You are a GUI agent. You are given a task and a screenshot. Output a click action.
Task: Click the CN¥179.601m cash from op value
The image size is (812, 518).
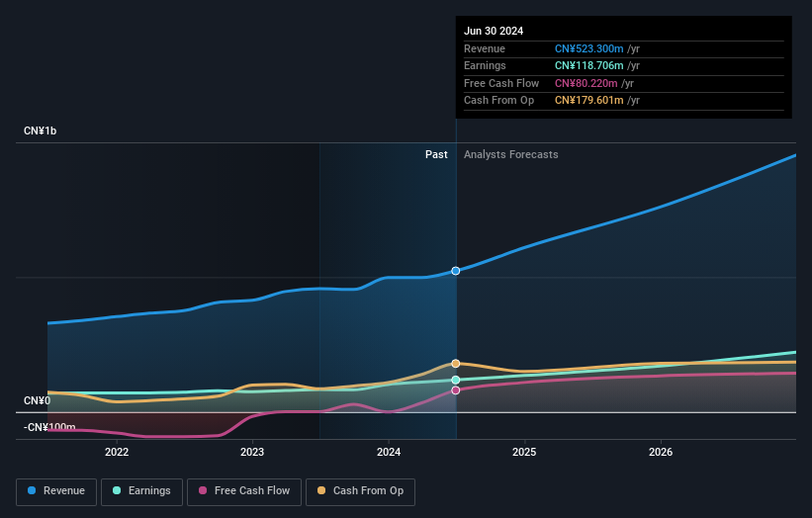tap(588, 101)
